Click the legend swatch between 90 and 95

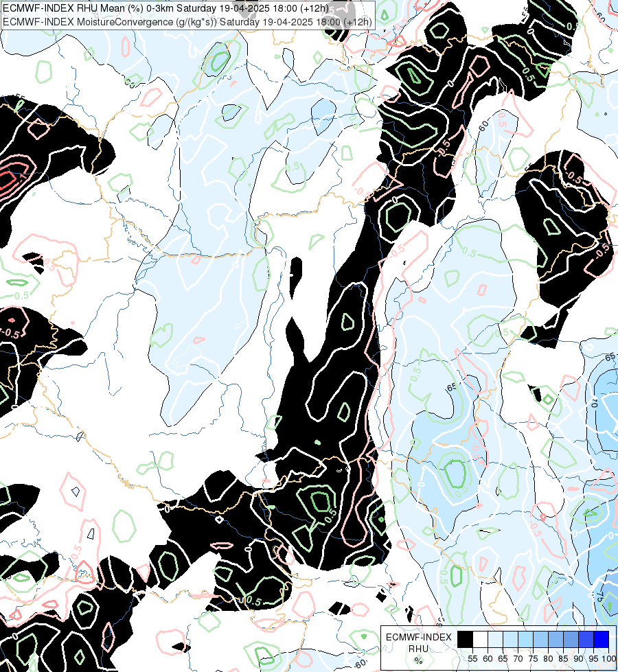coord(586,639)
